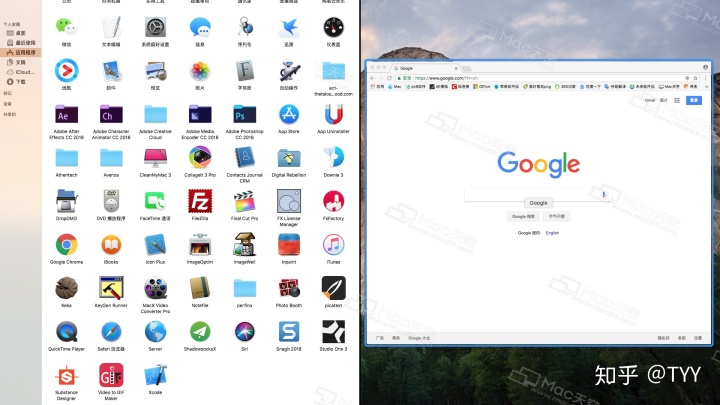Image resolution: width=720 pixels, height=405 pixels.
Task: Open KeyGen Runner app
Action: 111,288
